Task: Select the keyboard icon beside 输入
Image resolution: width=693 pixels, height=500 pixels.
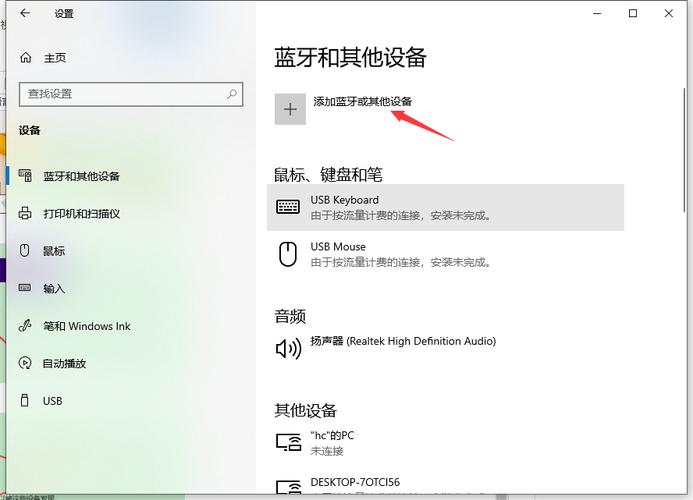Action: click(x=25, y=288)
